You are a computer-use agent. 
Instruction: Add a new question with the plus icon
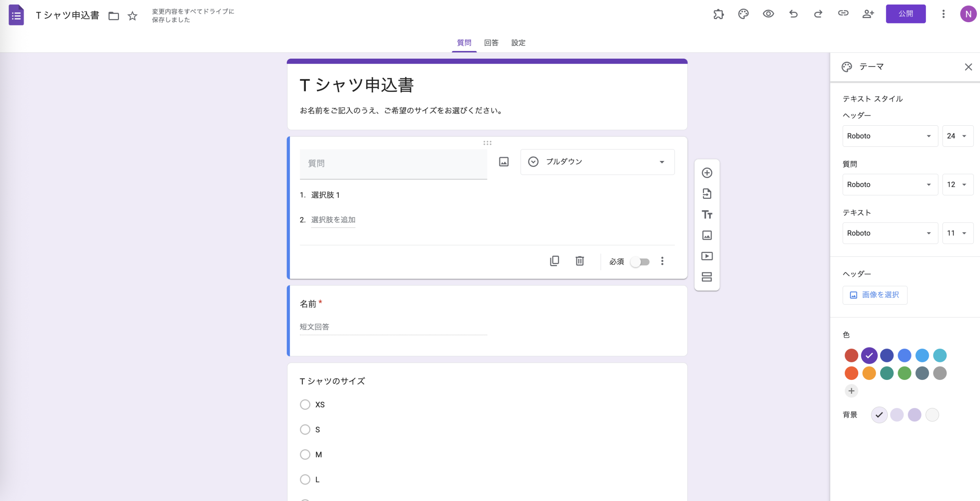click(707, 173)
